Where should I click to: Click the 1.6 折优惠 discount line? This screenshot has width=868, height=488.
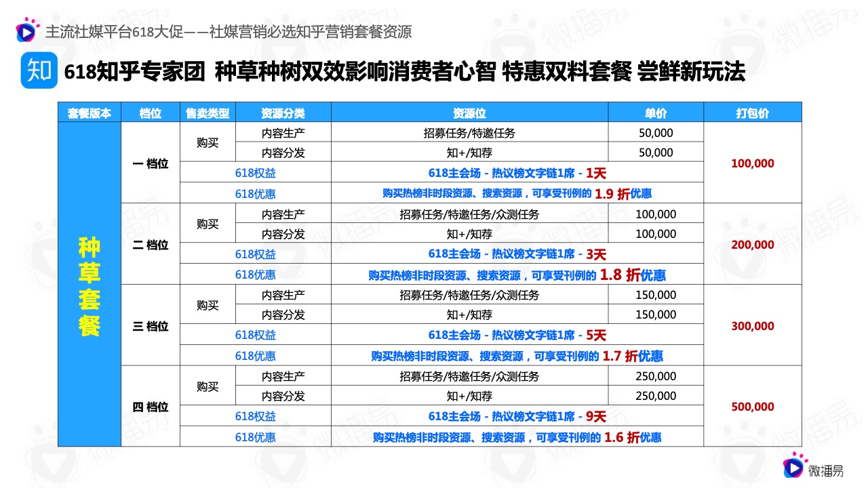[517, 437]
